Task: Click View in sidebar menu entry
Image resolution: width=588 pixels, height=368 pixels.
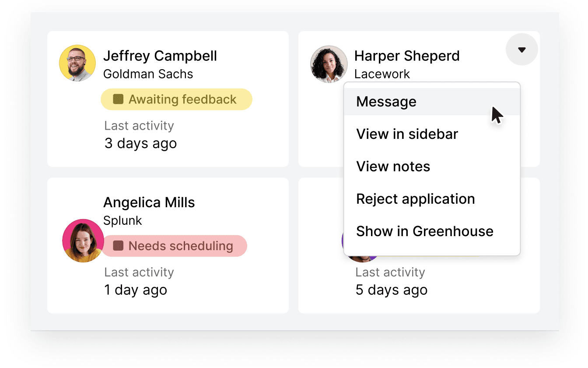Action: tap(407, 134)
